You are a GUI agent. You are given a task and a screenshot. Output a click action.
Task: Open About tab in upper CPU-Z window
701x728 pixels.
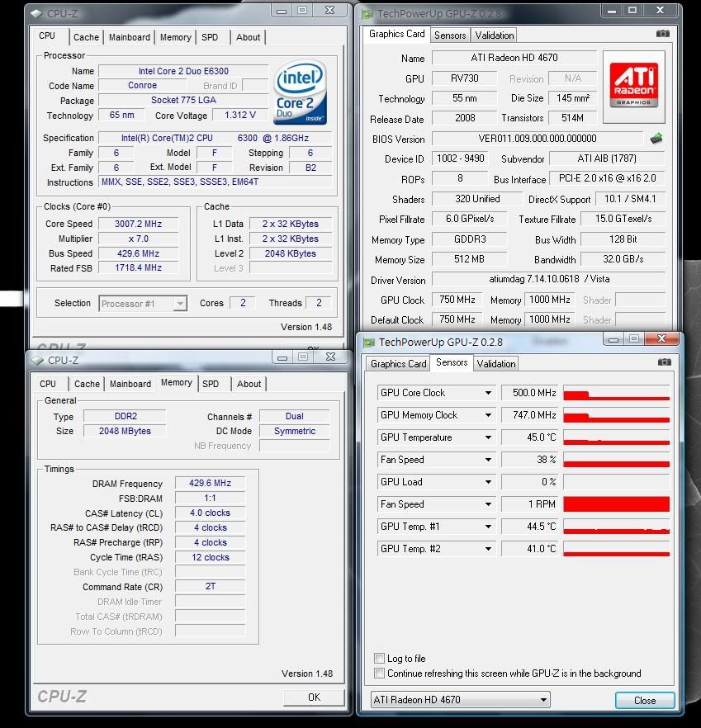pos(248,37)
